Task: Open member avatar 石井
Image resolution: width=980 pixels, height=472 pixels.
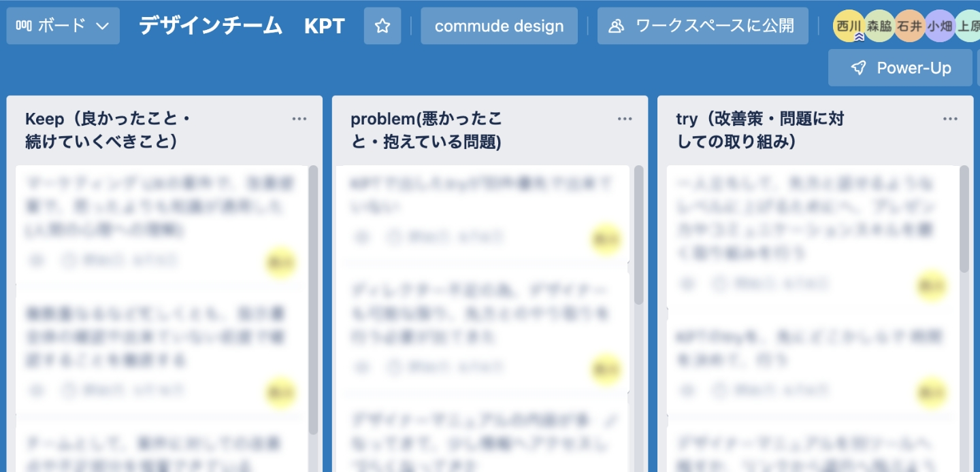Action: click(910, 26)
